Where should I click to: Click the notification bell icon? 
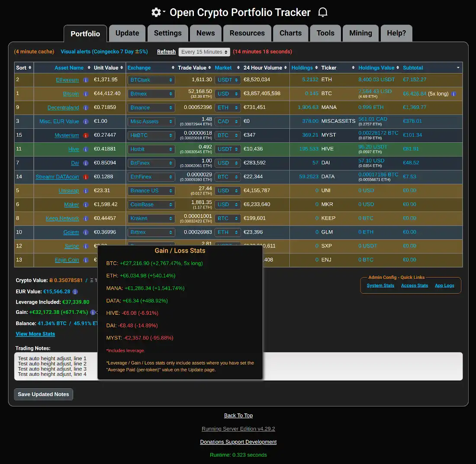pyautogui.click(x=323, y=13)
